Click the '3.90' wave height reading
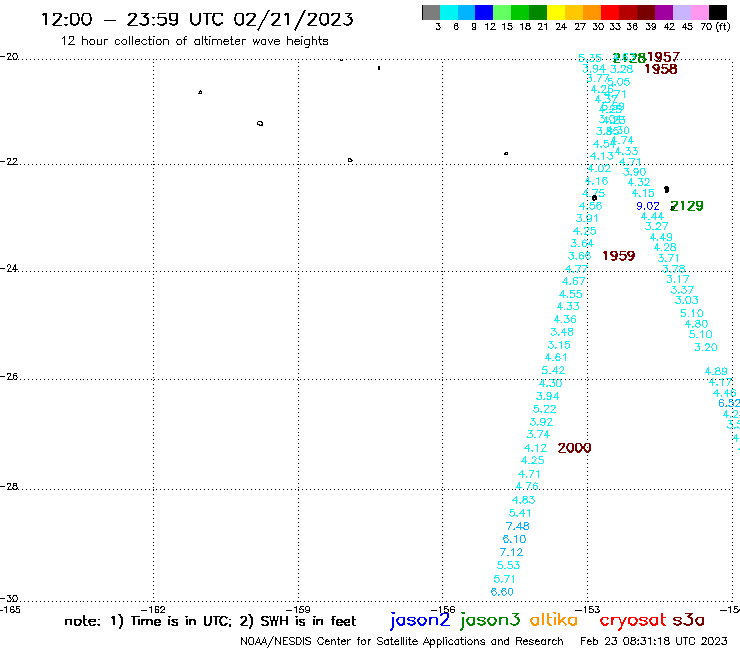Screen dimensions: 740x650 coord(634,172)
